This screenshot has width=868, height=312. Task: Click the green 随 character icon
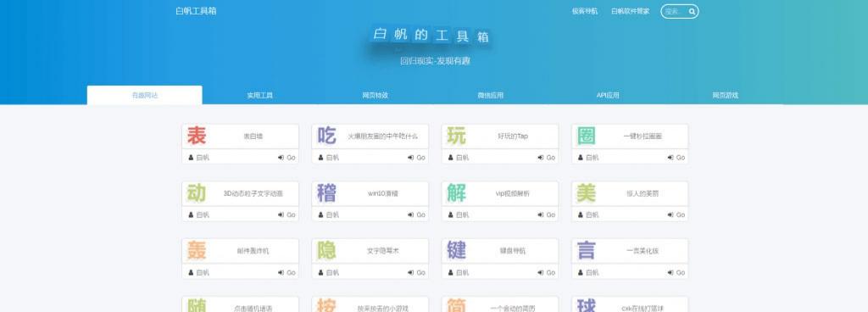pyautogui.click(x=197, y=305)
